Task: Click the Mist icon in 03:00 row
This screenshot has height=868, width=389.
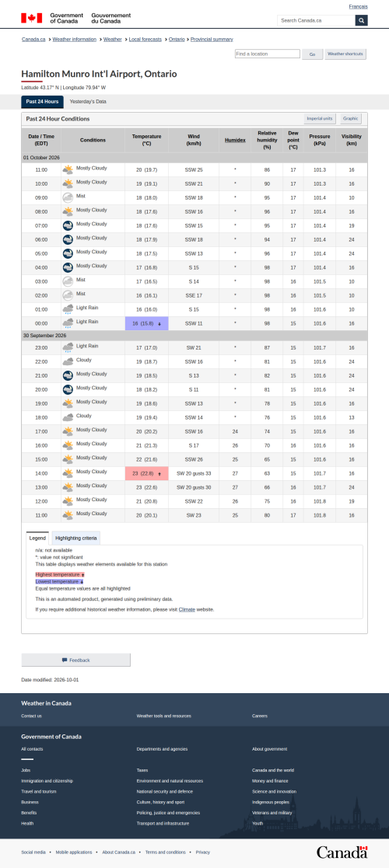Action: [x=68, y=281]
